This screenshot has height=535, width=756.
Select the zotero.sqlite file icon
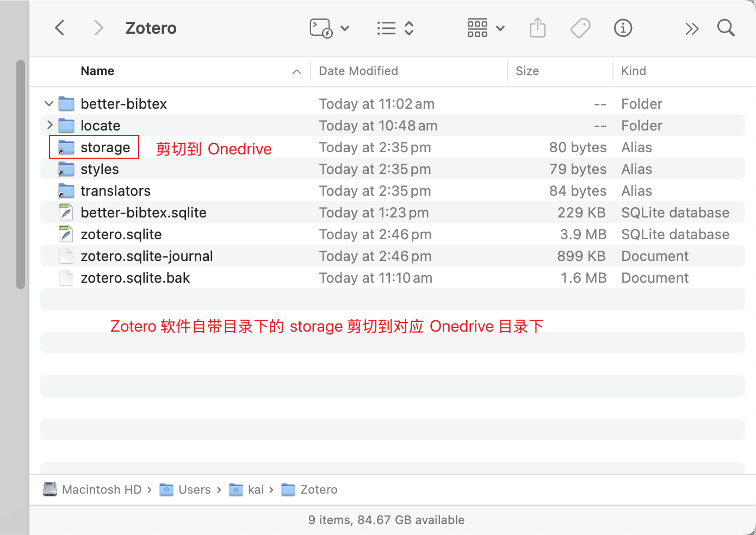click(66, 234)
